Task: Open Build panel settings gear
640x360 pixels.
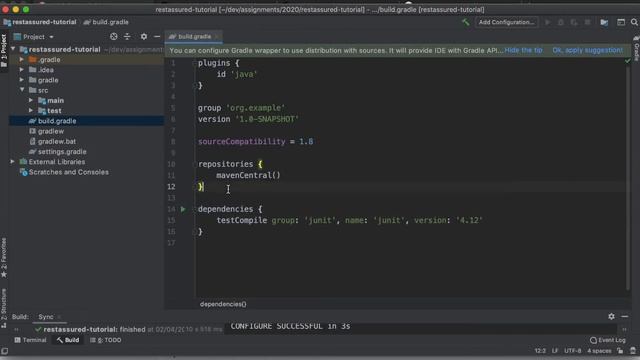Action: (611, 316)
